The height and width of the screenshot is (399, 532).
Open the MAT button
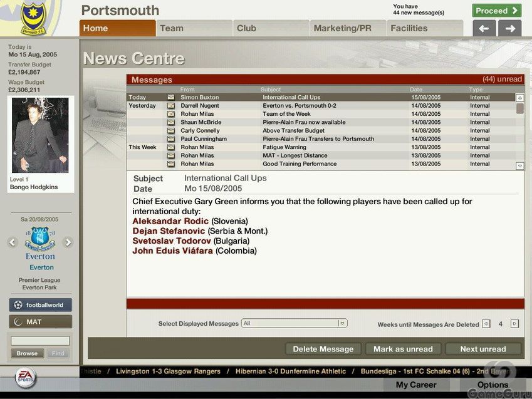[40, 322]
